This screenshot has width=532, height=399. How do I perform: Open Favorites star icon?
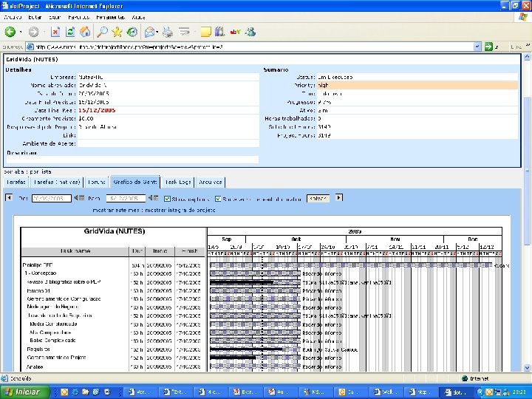pos(117,32)
